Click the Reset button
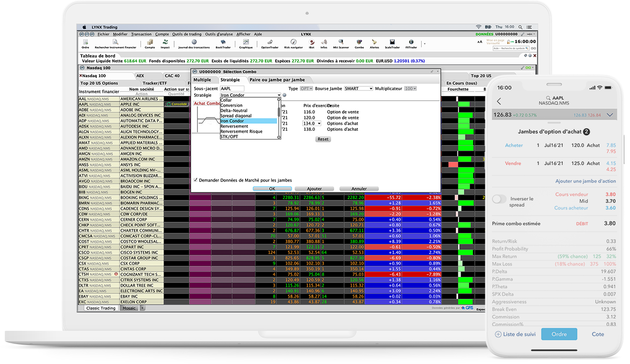This screenshot has width=630, height=364. [323, 139]
